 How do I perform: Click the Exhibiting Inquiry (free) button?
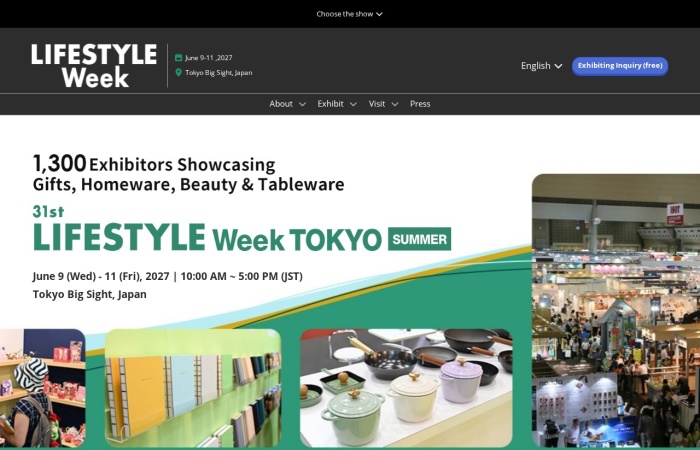(620, 66)
